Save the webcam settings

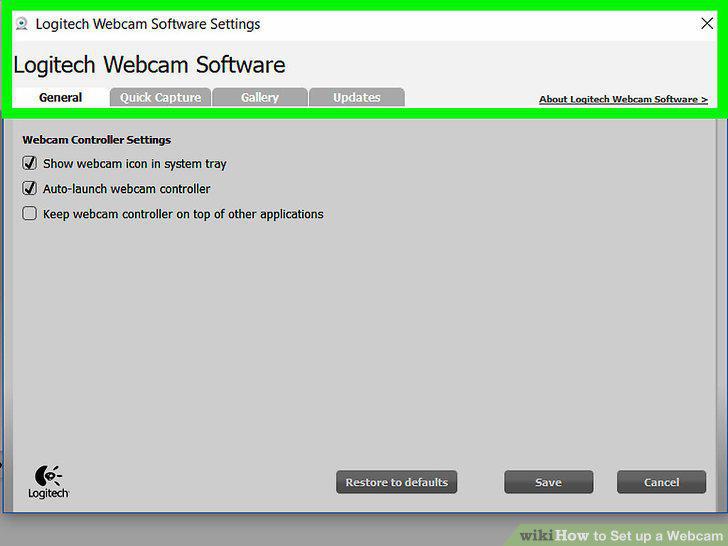(x=548, y=482)
